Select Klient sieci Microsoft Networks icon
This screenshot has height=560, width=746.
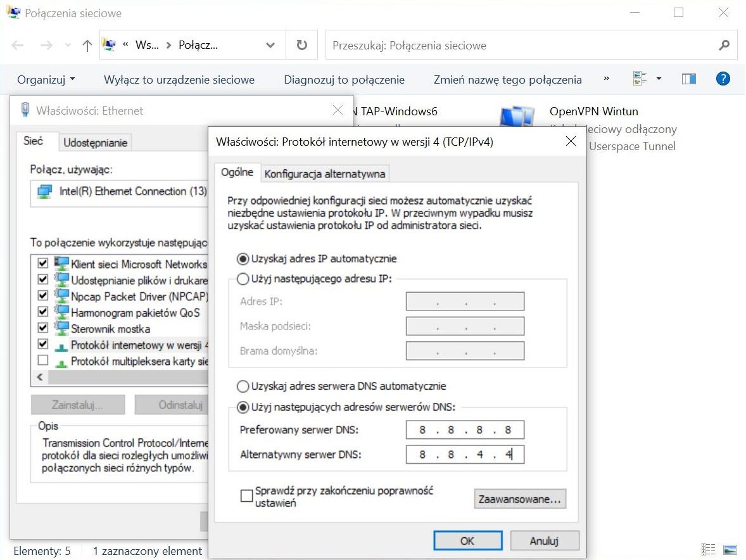point(61,263)
